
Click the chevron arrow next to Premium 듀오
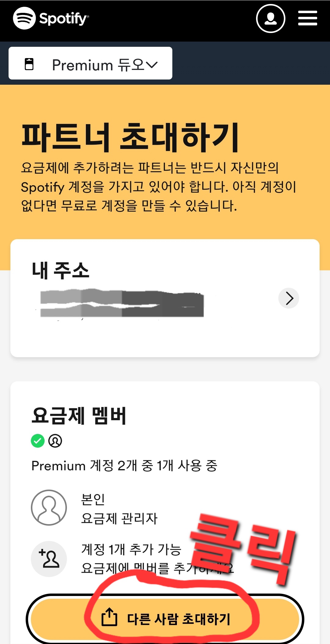click(x=152, y=65)
